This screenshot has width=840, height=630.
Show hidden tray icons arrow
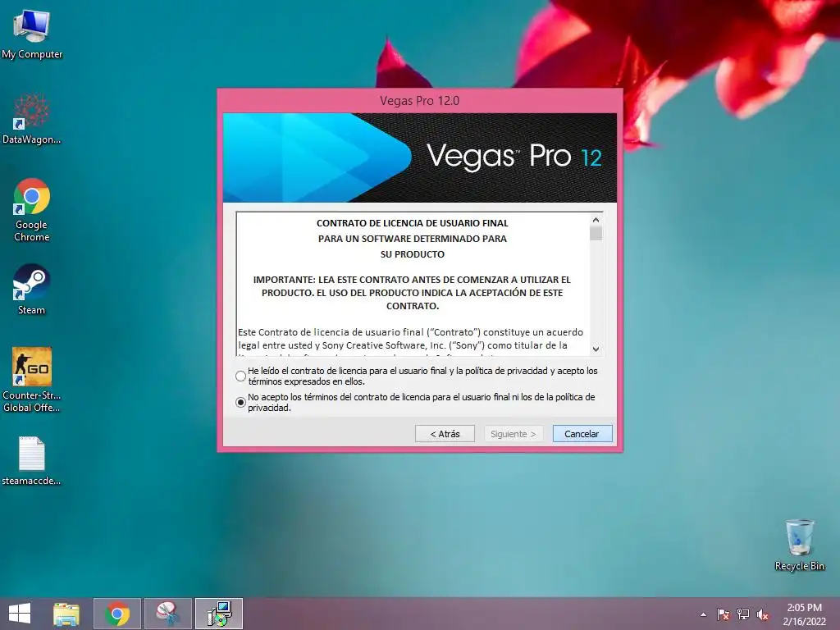(703, 614)
